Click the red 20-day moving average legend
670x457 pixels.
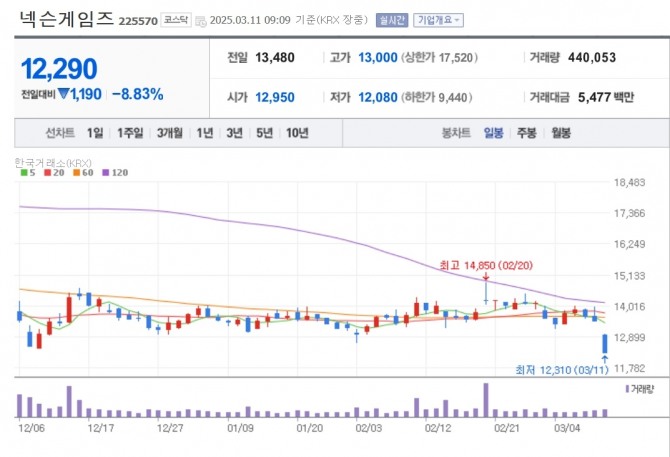point(54,173)
